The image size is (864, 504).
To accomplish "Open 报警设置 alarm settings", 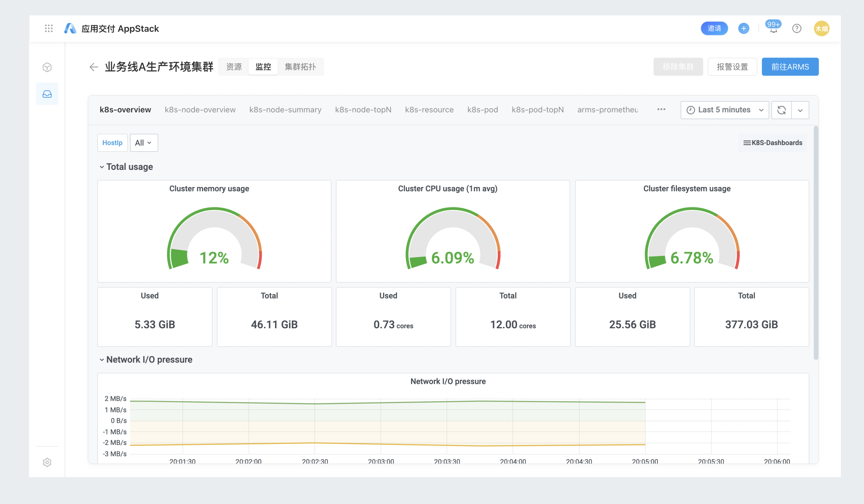I will 732,67.
